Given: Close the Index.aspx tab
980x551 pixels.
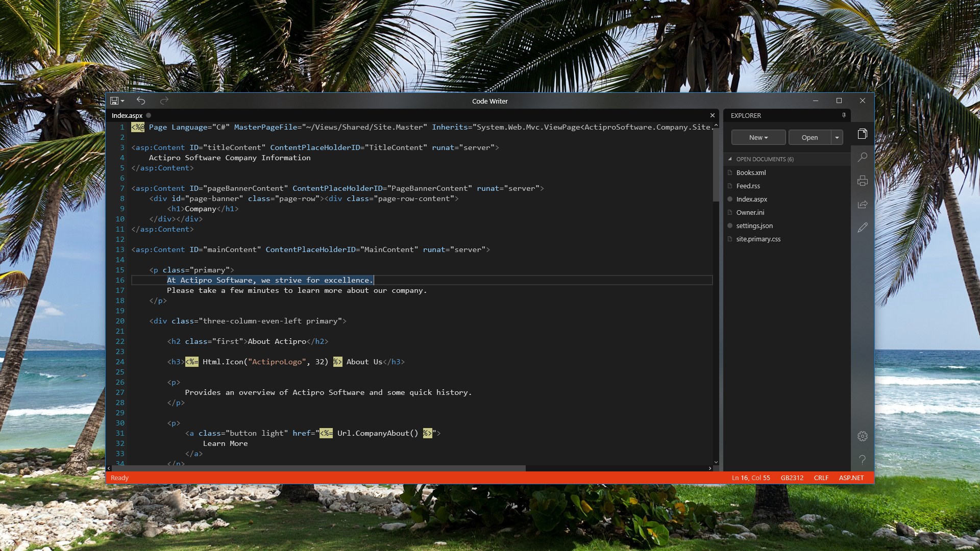Looking at the screenshot, I should 712,115.
